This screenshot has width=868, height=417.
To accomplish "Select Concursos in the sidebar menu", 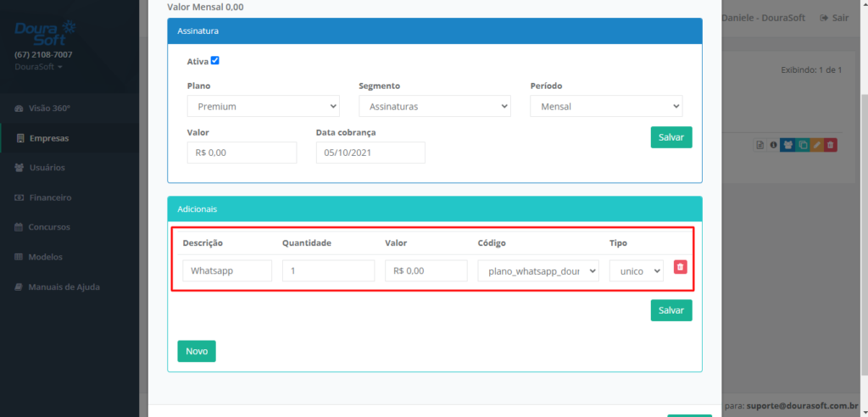I will (x=49, y=227).
